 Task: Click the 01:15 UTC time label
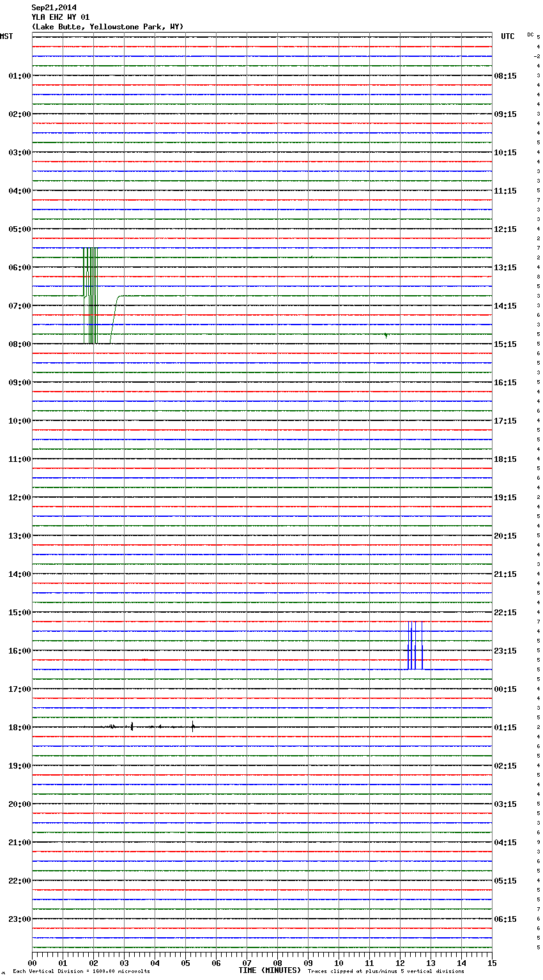point(505,728)
